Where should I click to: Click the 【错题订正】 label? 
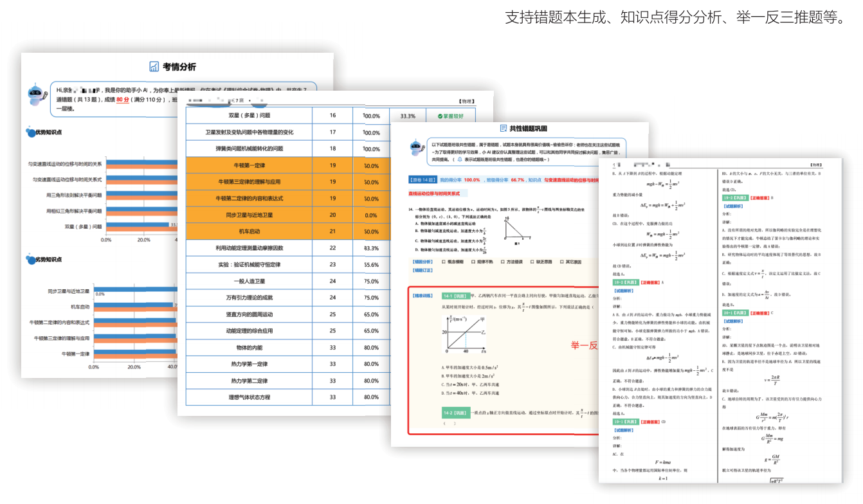click(x=423, y=270)
